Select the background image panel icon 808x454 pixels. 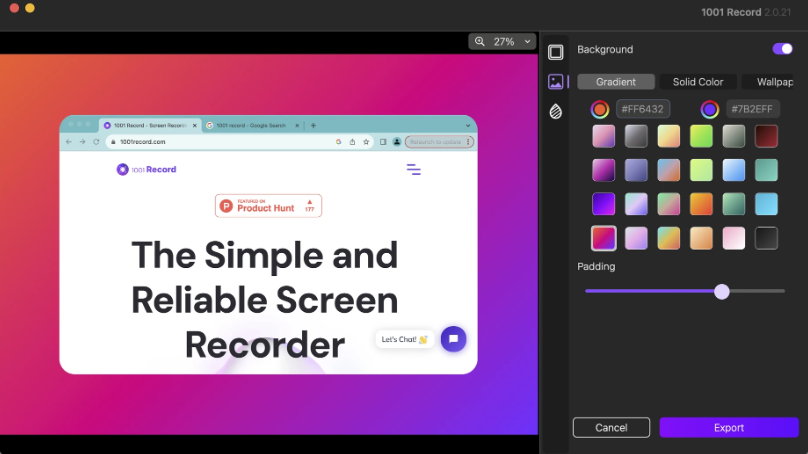pos(556,82)
